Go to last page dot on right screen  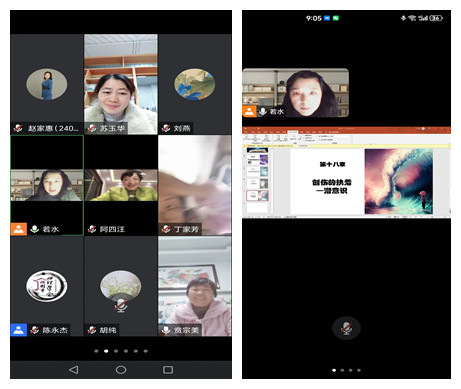click(359, 370)
